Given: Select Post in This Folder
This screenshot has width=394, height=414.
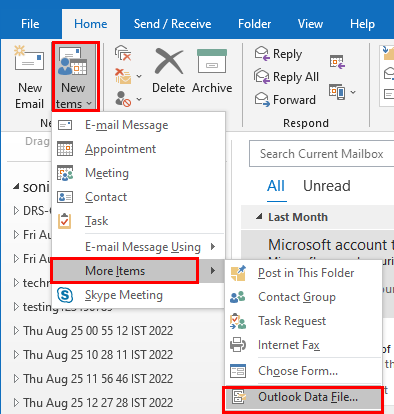Looking at the screenshot, I should [x=303, y=273].
